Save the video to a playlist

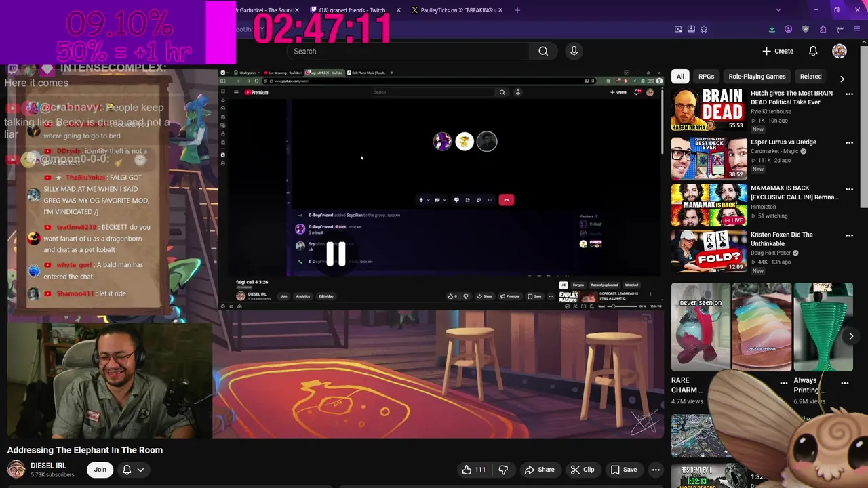point(624,470)
